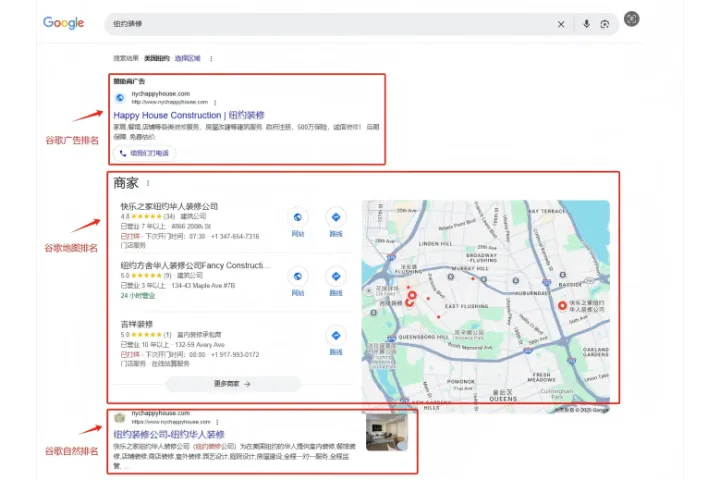Click the directions icon for 快乐之家纽约华人装修公司
720x480 pixels.
tap(336, 217)
